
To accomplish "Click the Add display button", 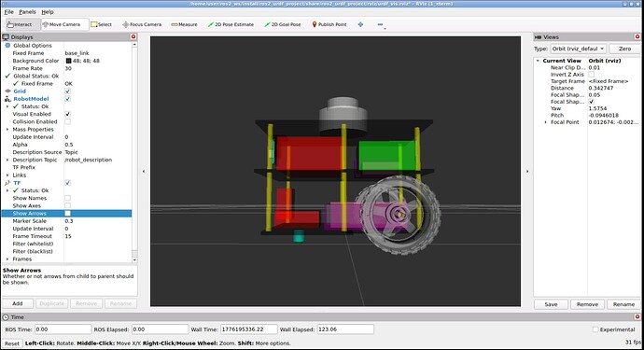I will pyautogui.click(x=18, y=303).
